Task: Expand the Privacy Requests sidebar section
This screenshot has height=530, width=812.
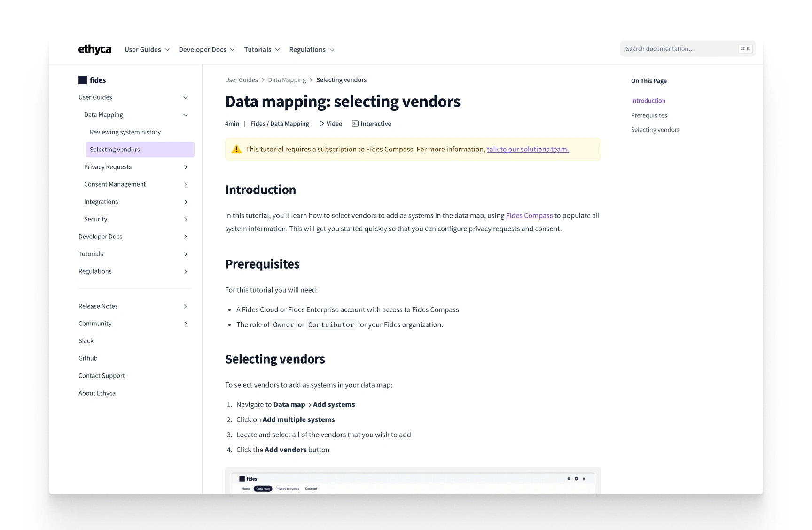Action: (x=186, y=167)
